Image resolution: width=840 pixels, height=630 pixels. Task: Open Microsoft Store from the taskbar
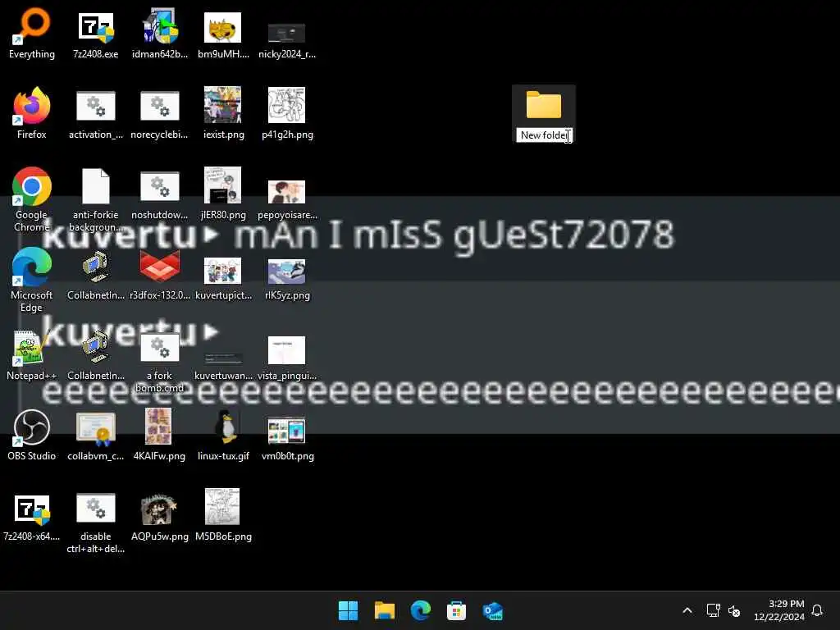pyautogui.click(x=456, y=610)
